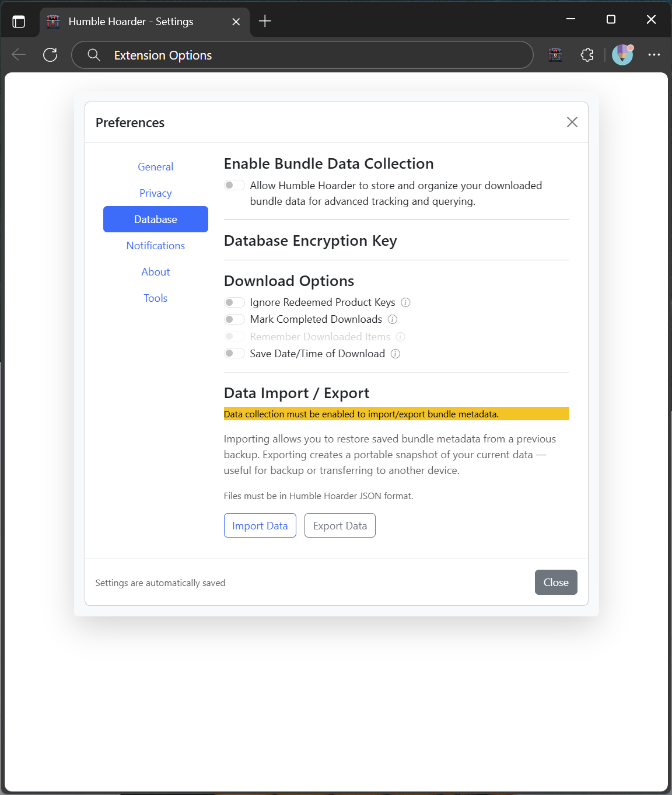This screenshot has width=672, height=795.
Task: Toggle Ignore Redeemed Product Keys switch
Action: [x=235, y=302]
